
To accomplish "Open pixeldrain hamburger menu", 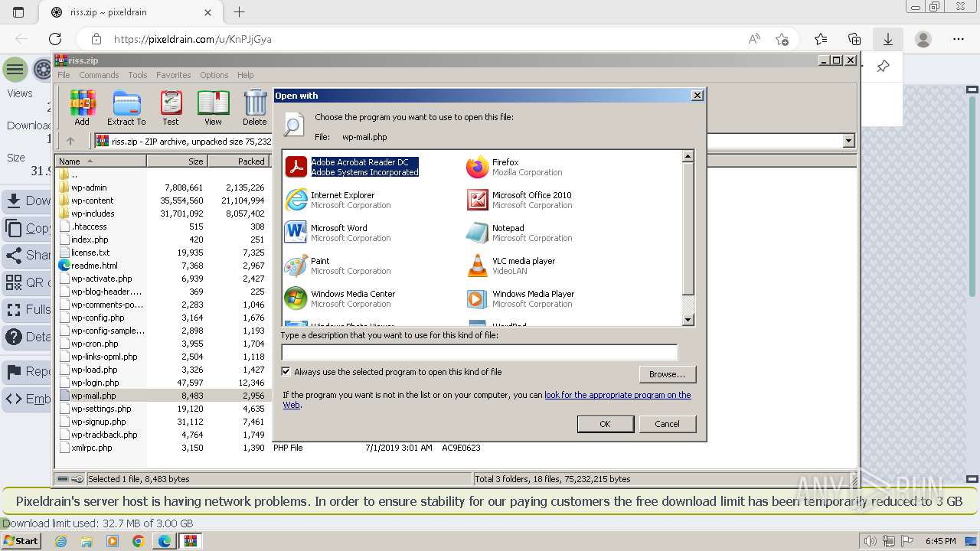I will pos(15,70).
